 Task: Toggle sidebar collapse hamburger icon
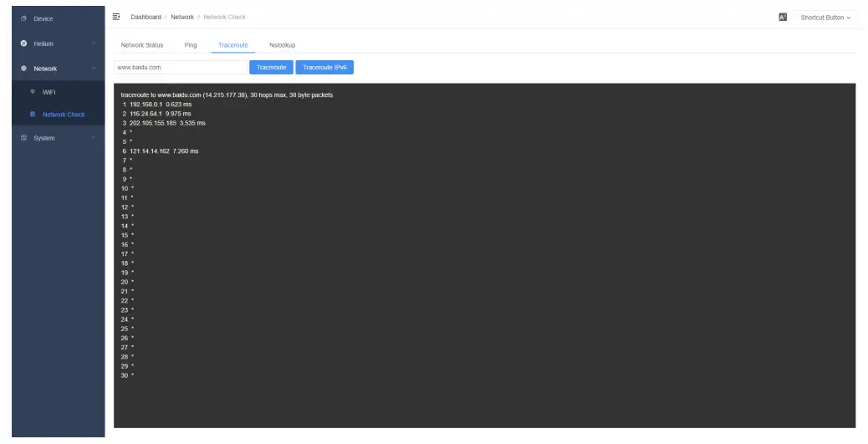point(116,18)
